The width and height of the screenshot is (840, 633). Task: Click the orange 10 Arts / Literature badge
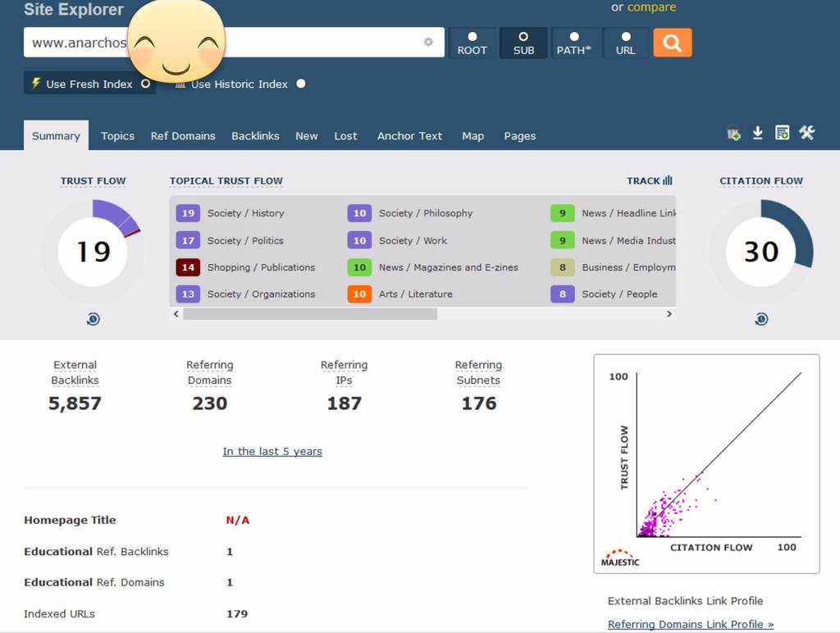[359, 294]
